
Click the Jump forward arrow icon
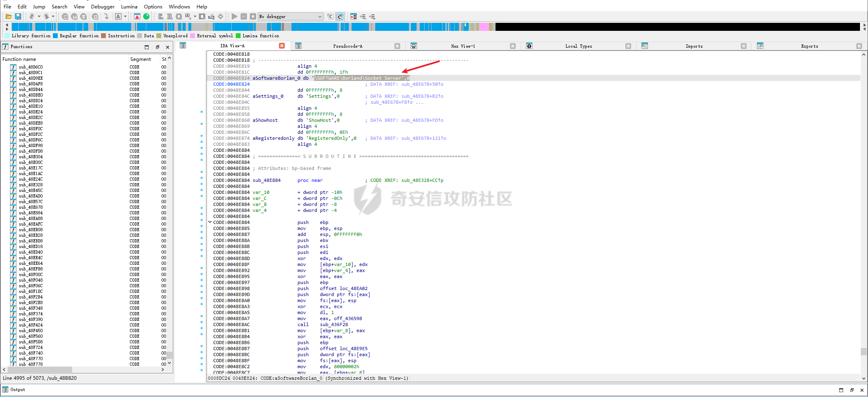click(x=47, y=16)
